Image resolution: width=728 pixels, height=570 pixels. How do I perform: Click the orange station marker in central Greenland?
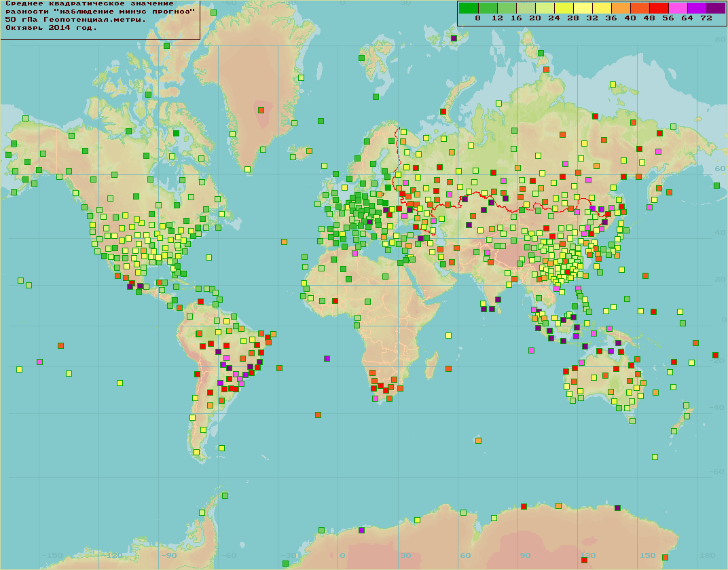point(261,111)
